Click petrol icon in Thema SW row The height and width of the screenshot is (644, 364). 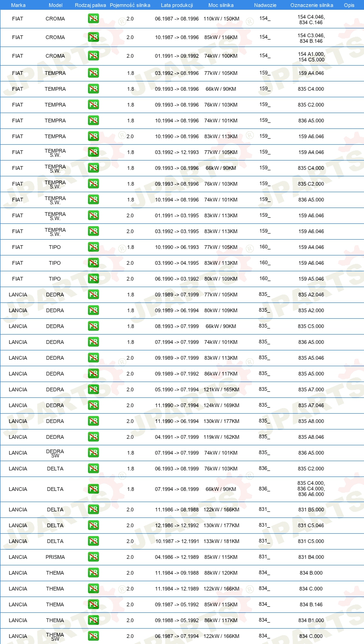point(94,636)
